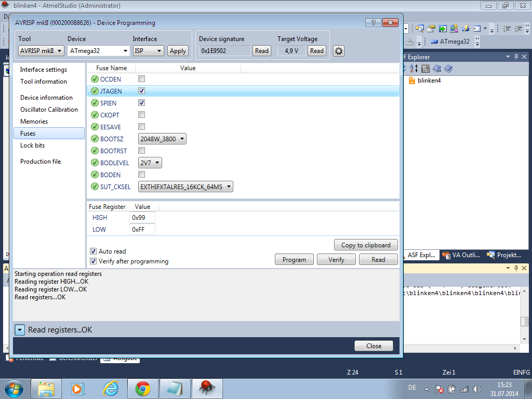Click the disabled keyboard toolbar icon
The width and height of the screenshot is (532, 399).
[x=410, y=42]
